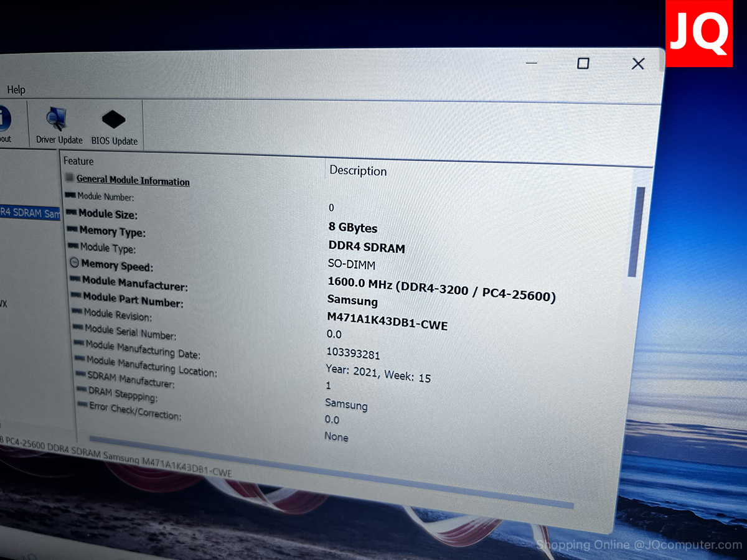This screenshot has width=747, height=560.
Task: Open the Driver Update tool
Action: coord(59,125)
